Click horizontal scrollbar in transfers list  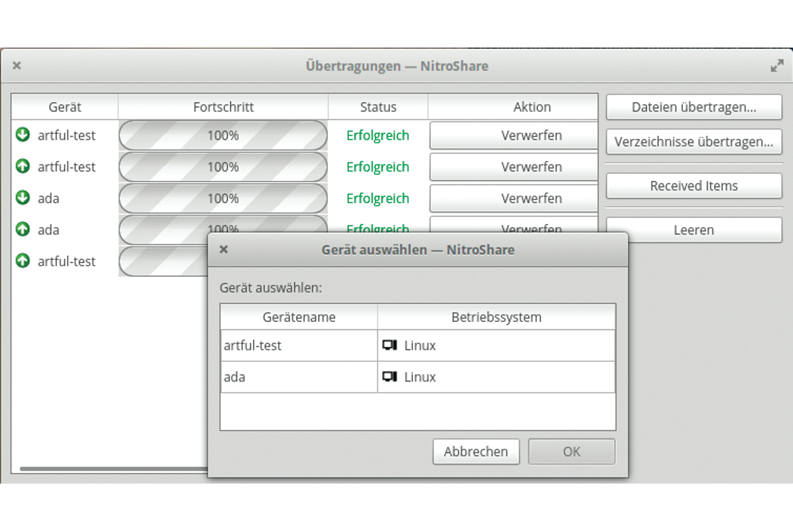click(x=112, y=469)
